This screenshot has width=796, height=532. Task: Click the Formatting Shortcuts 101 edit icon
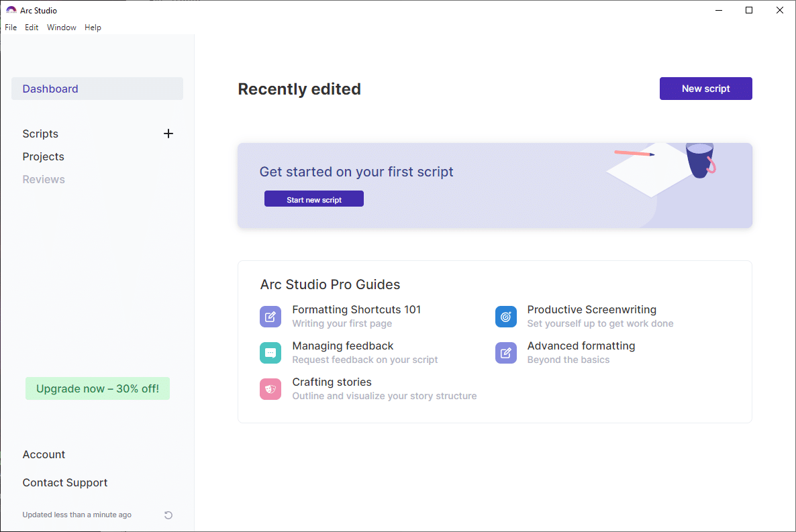[270, 316]
